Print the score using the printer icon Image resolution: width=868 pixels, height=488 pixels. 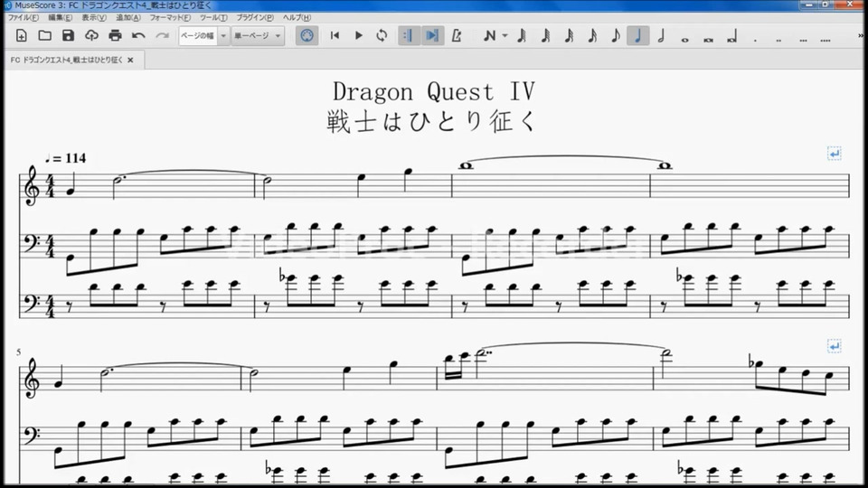coord(115,36)
